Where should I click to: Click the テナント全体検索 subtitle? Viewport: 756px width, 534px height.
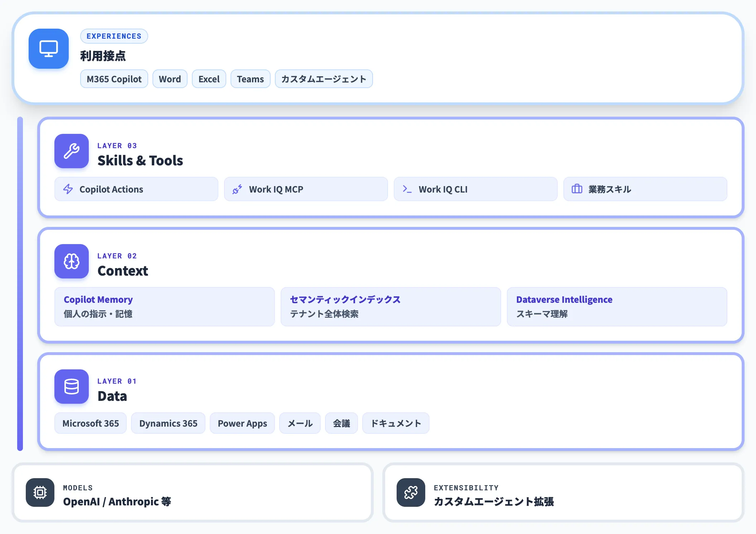point(324,314)
